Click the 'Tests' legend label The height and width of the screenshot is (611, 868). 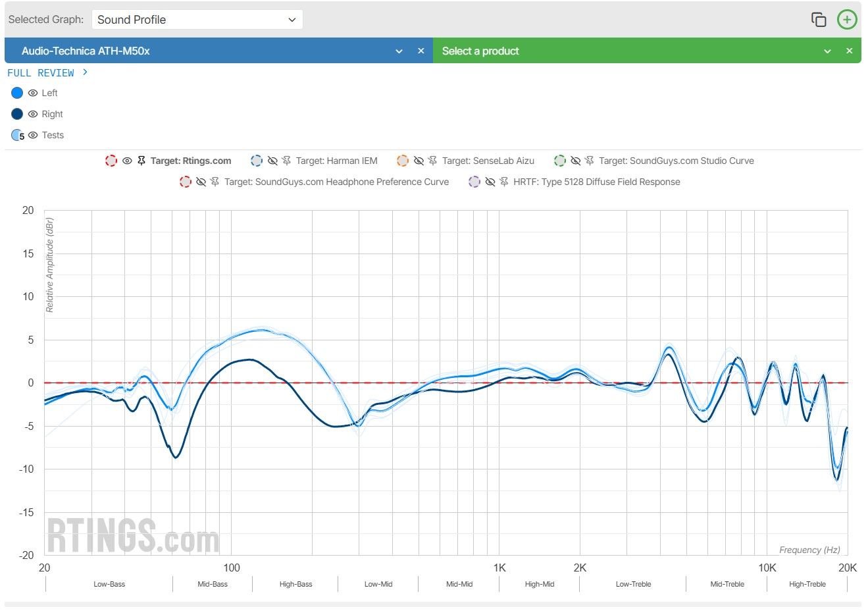(x=53, y=135)
